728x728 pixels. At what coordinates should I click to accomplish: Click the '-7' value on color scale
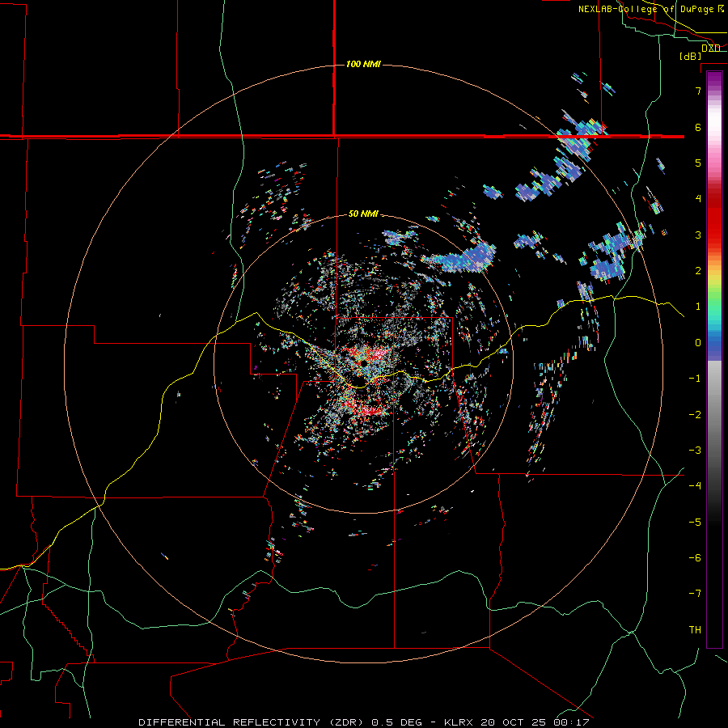click(695, 594)
